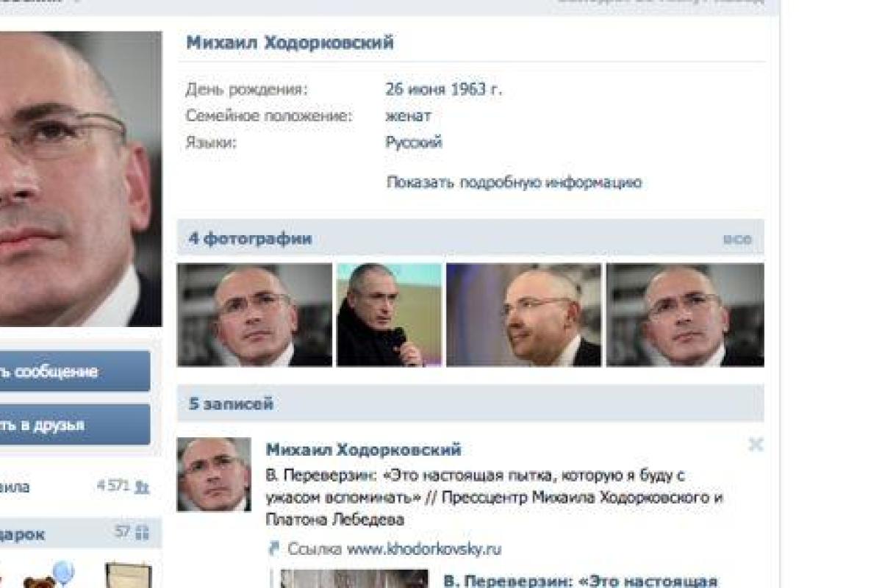Open the fourth photo thumbnail
882x588 pixels.
685,315
